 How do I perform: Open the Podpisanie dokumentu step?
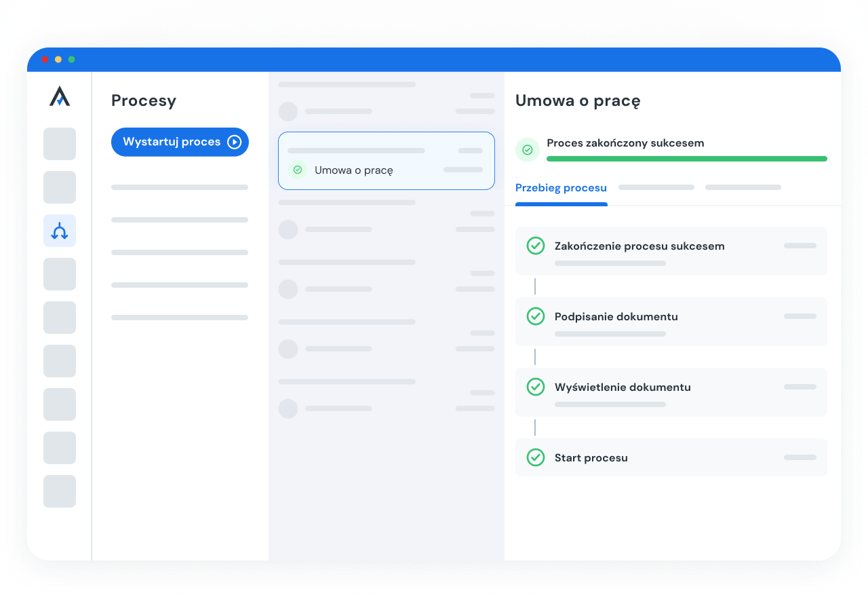coord(671,322)
